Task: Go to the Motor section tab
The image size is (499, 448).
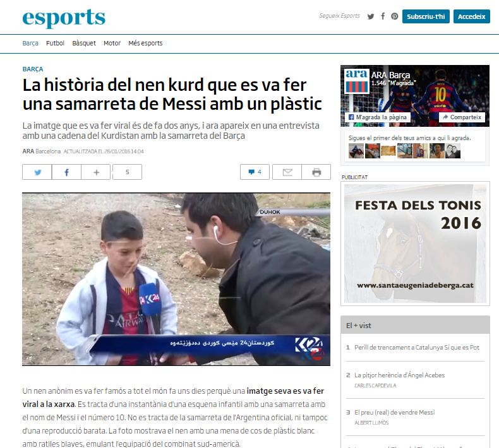Action: [112, 43]
